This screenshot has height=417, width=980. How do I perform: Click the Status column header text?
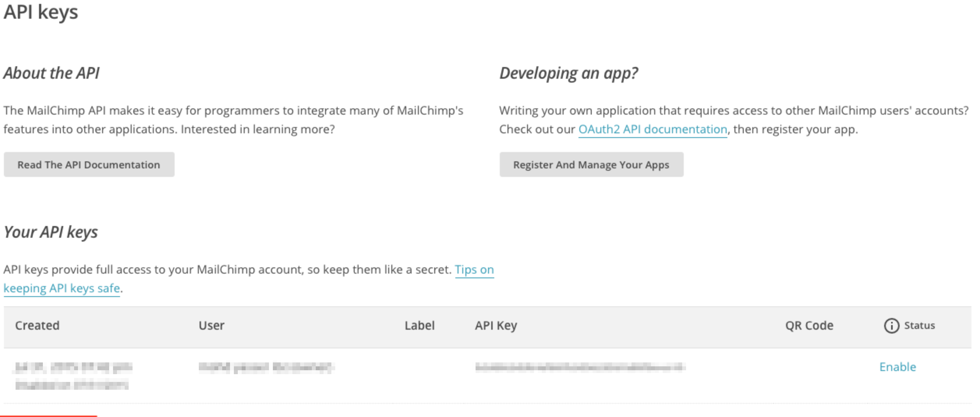920,325
